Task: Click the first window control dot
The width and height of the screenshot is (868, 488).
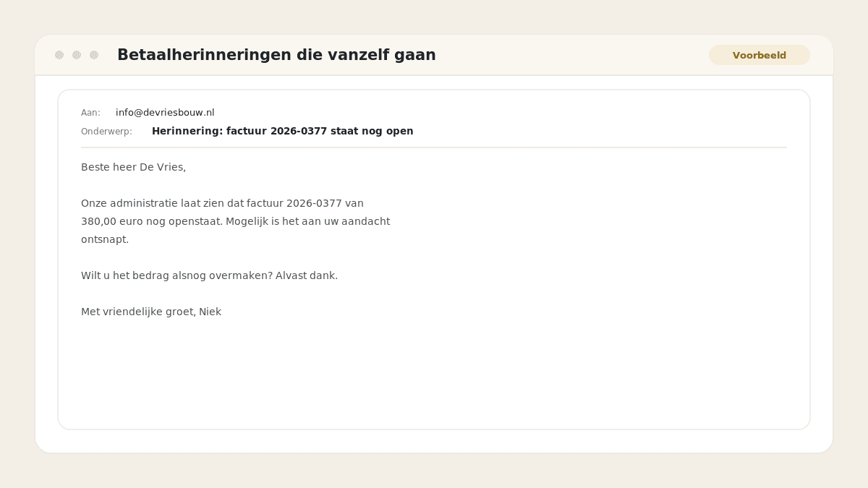Action: (x=59, y=55)
